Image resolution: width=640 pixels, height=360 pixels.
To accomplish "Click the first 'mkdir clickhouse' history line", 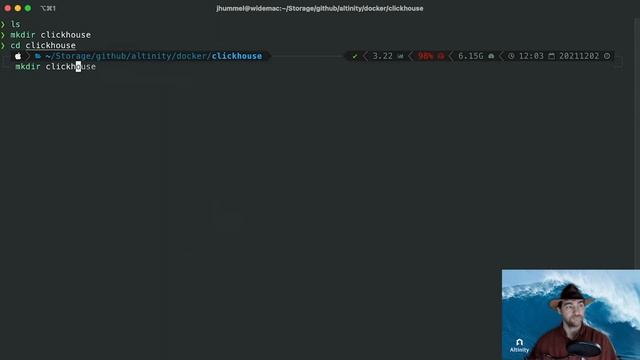I will coord(51,35).
